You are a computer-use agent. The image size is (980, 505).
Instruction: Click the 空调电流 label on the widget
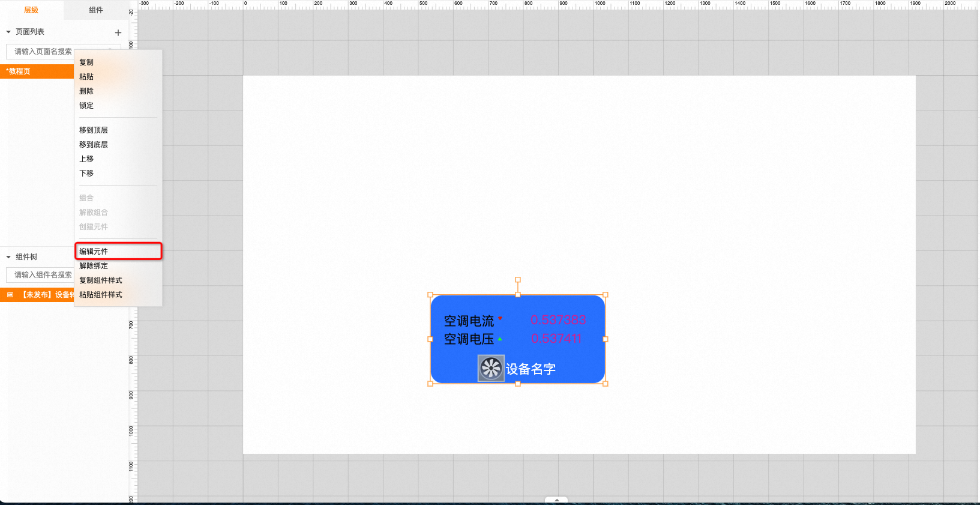469,321
